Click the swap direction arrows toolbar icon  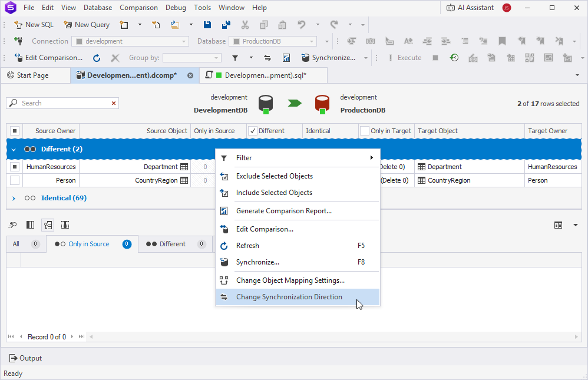(x=267, y=58)
